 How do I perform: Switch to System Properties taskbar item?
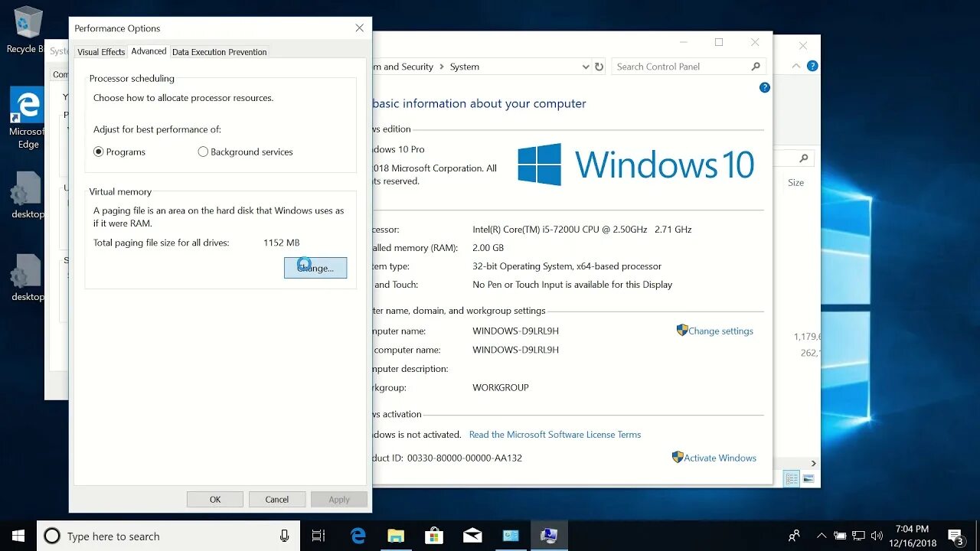549,536
